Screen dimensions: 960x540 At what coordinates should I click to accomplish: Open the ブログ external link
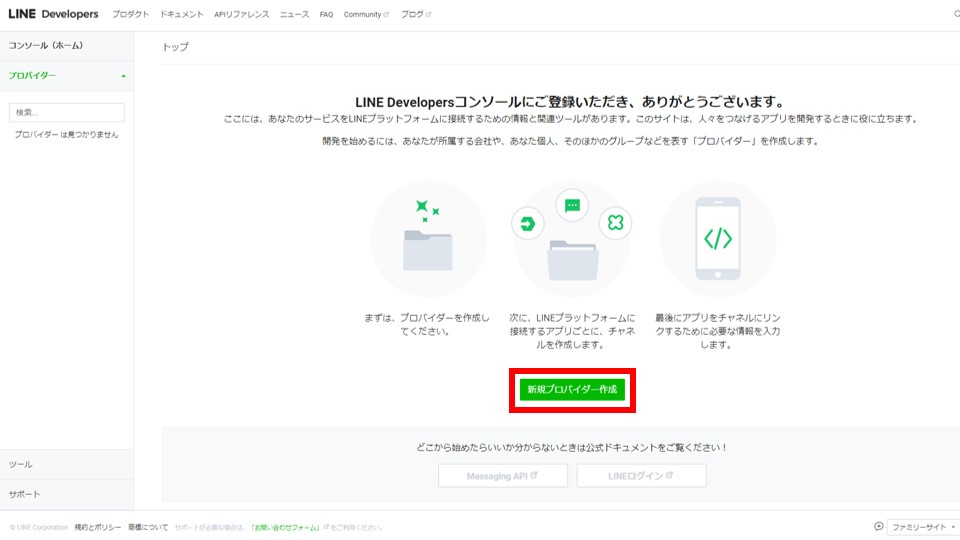[x=416, y=14]
